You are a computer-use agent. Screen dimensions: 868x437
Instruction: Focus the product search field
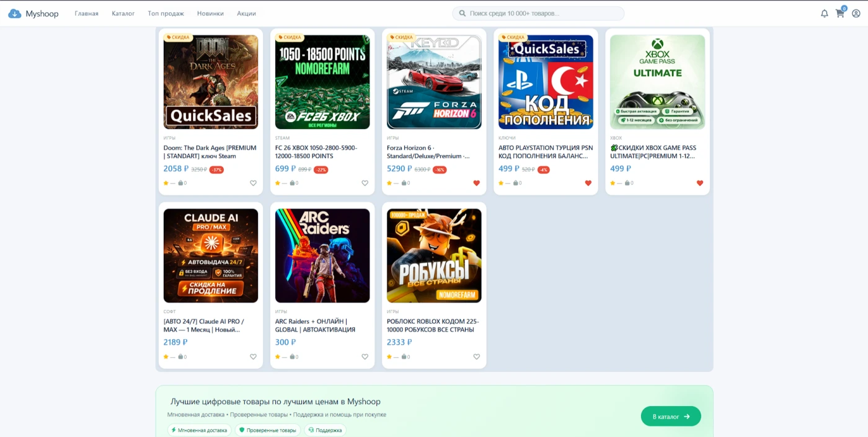538,14
